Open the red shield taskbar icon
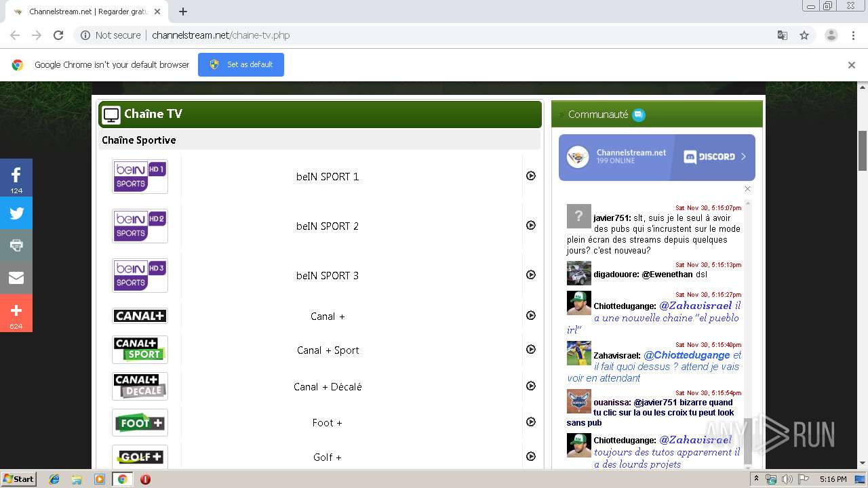 point(145,479)
